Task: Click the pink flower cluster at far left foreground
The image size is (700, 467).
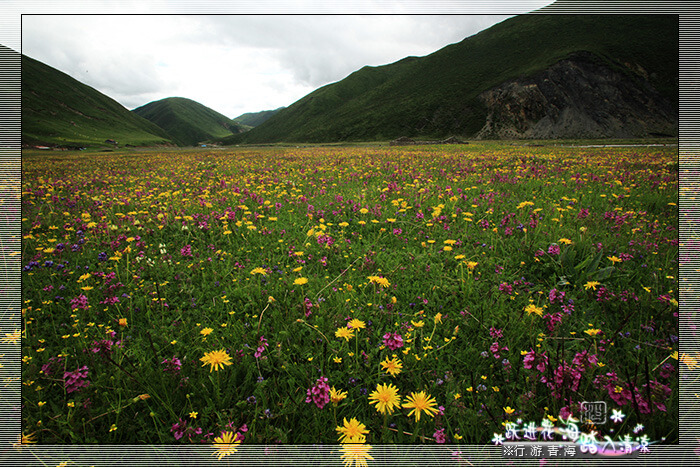Action: pyautogui.click(x=76, y=379)
